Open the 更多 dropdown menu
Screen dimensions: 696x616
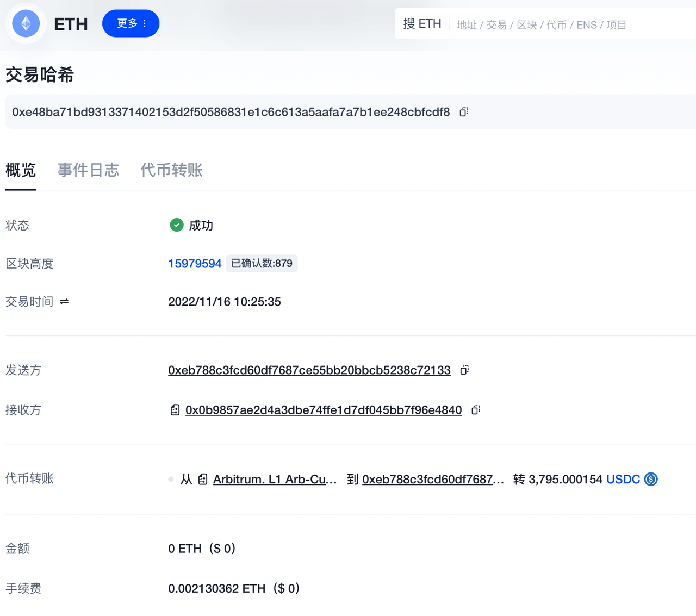(x=131, y=23)
